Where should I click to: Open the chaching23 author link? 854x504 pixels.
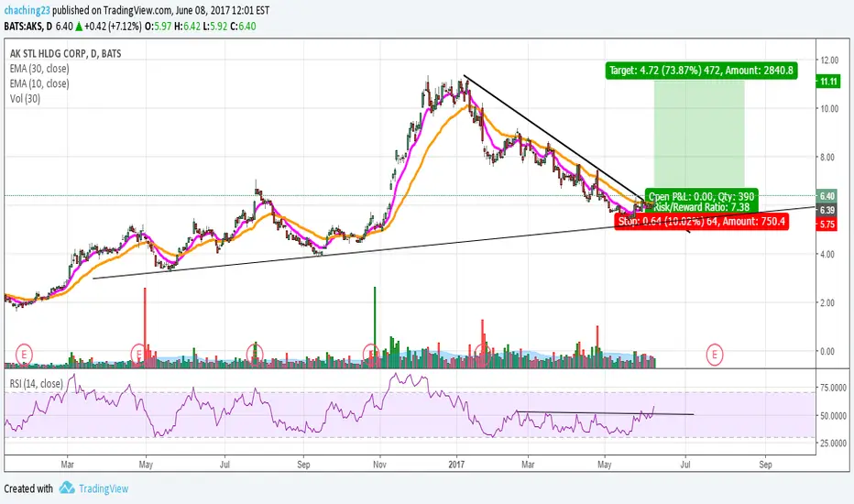[27, 10]
